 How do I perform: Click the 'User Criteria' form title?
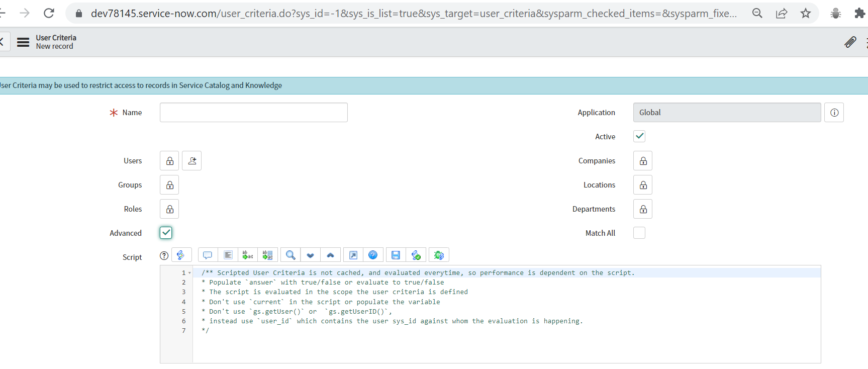pos(56,38)
